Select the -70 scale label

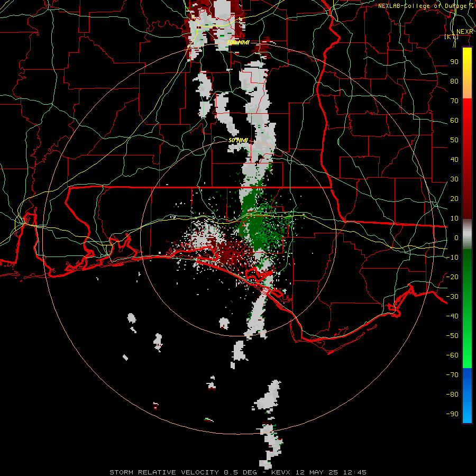452,374
